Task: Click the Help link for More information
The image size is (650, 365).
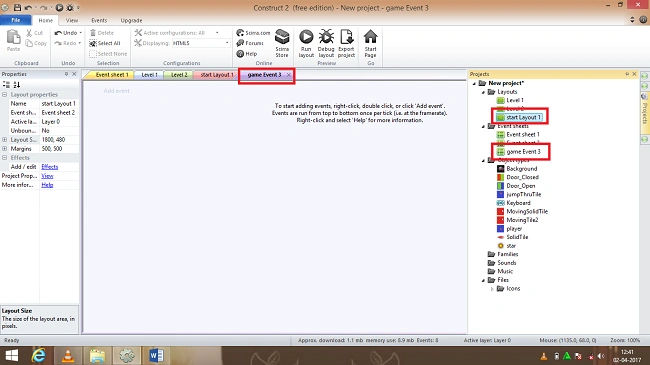Action: point(47,185)
